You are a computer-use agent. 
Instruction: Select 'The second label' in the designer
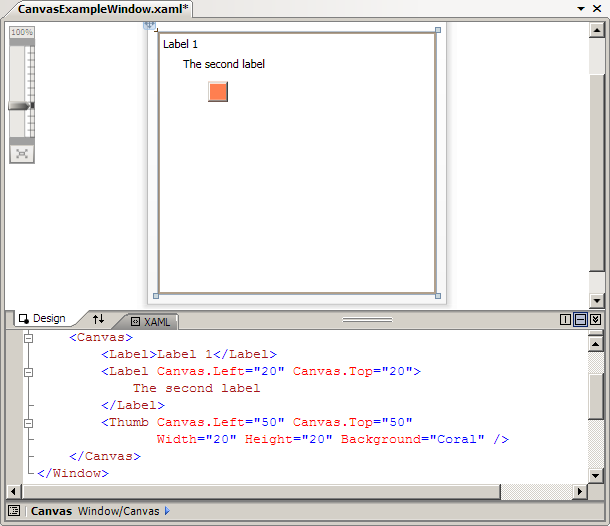(224, 64)
